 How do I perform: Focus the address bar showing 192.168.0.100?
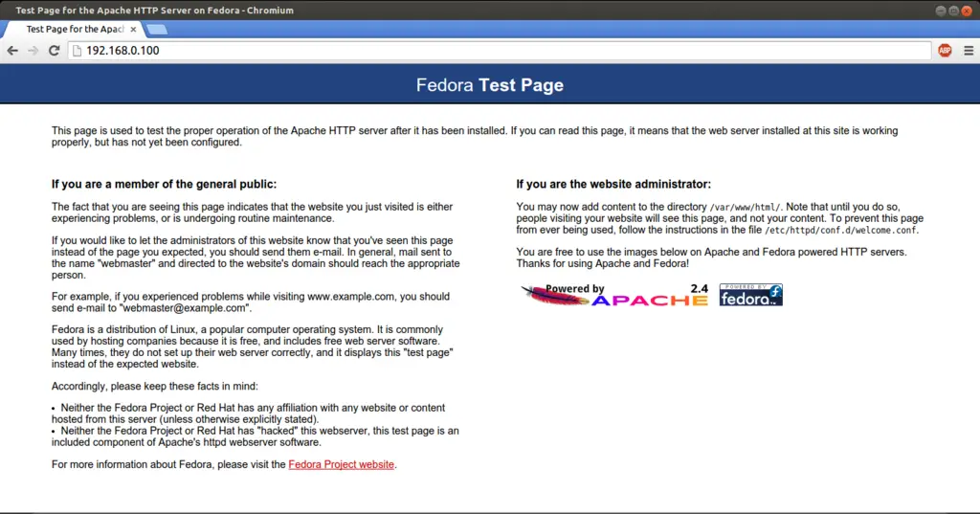point(500,51)
